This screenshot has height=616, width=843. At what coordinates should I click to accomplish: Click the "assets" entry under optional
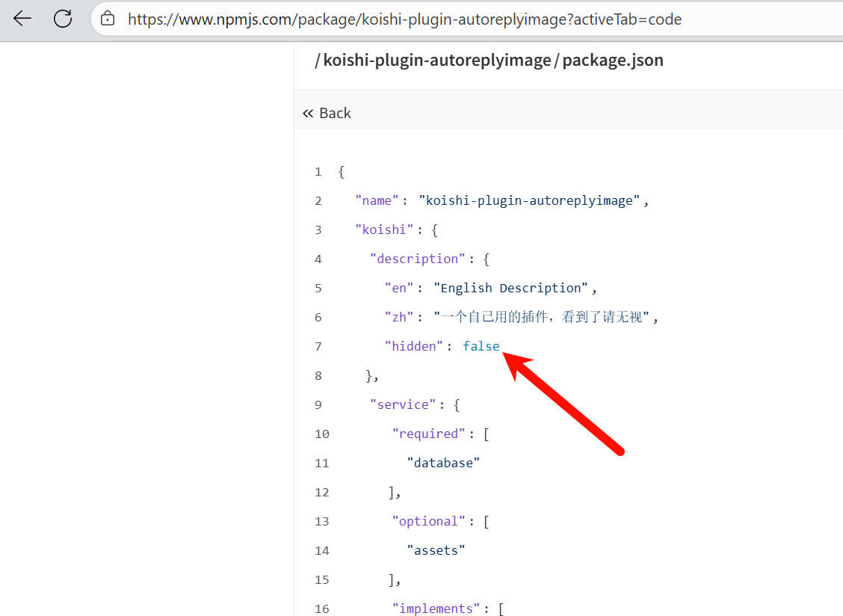tap(436, 550)
